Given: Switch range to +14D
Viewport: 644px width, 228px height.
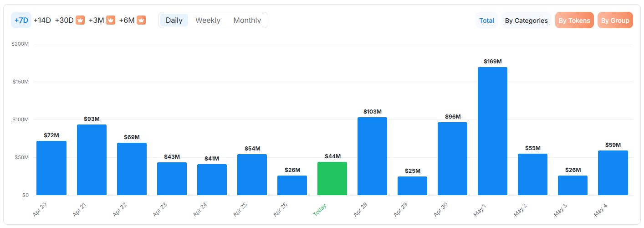Looking at the screenshot, I should [42, 21].
